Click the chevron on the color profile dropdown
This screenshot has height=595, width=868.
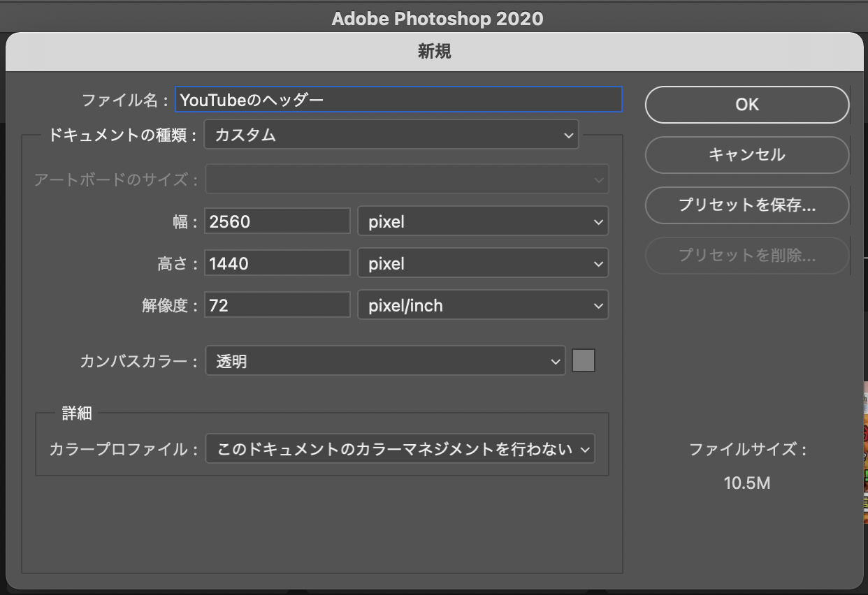(x=586, y=449)
